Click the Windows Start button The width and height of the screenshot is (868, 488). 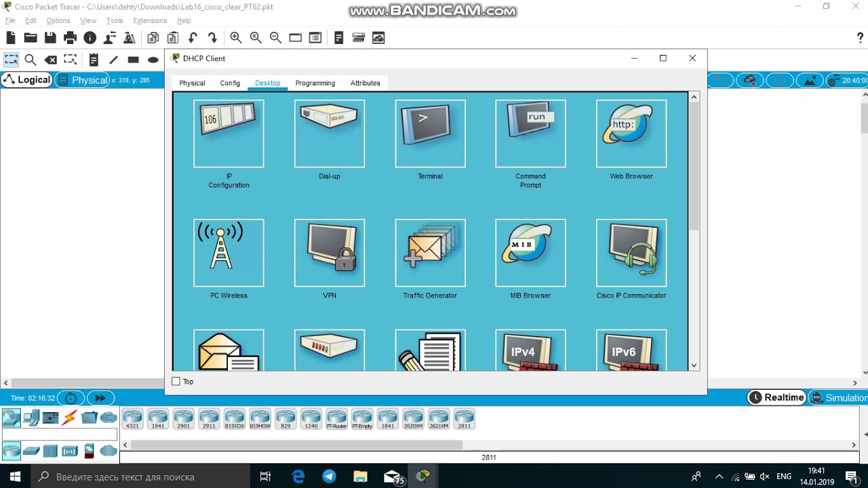coord(16,476)
